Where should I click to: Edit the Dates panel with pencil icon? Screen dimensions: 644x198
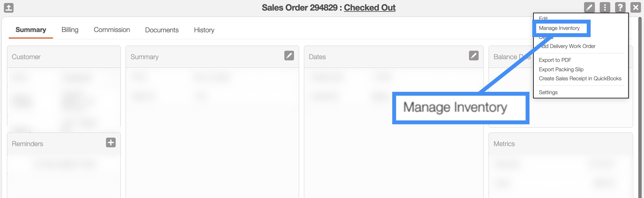point(474,56)
